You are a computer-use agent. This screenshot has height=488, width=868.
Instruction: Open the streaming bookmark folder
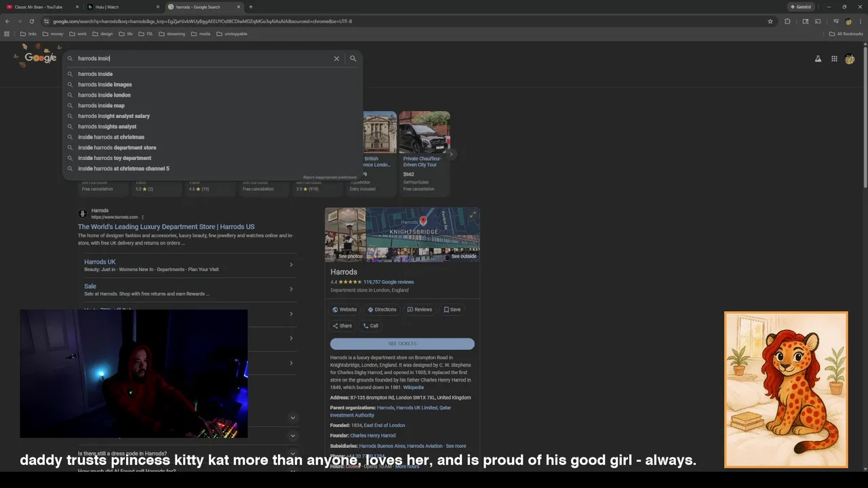pyautogui.click(x=172, y=34)
